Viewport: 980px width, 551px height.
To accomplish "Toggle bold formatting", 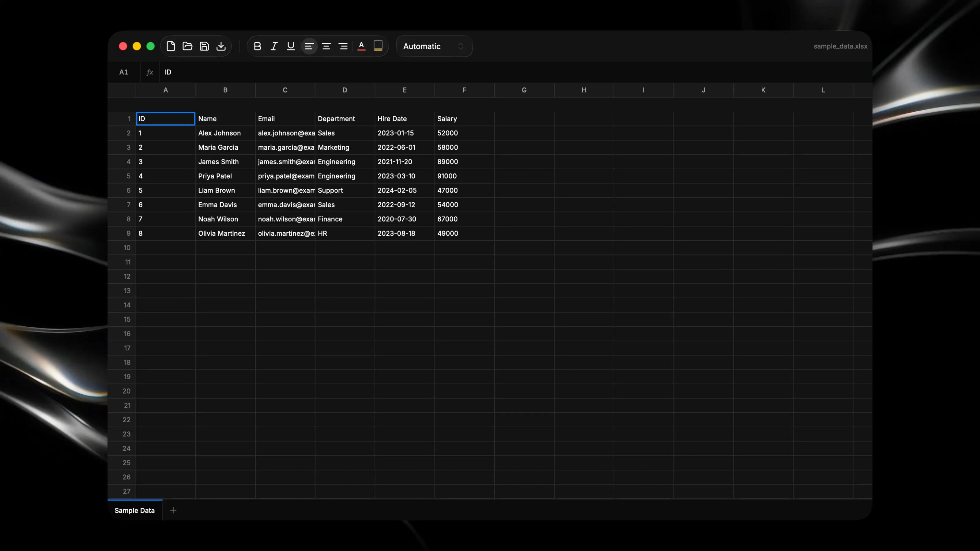I will tap(257, 46).
